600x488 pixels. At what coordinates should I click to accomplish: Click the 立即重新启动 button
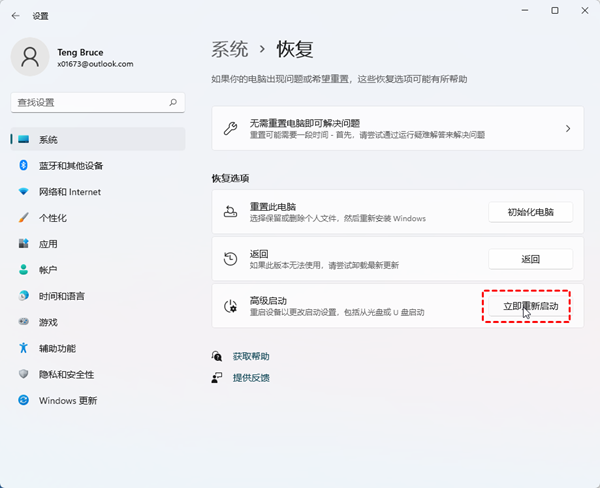530,306
